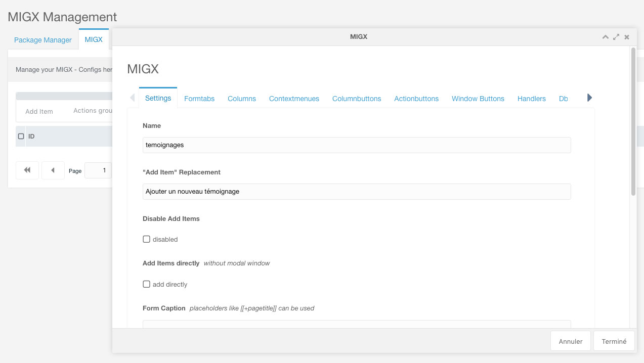Close the MIGX modal window
The image size is (644, 363).
[x=627, y=37]
